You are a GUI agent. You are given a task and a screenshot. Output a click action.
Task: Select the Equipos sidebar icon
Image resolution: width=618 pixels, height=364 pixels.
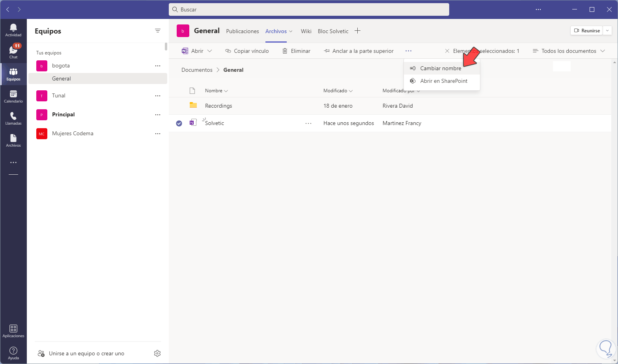(x=13, y=74)
